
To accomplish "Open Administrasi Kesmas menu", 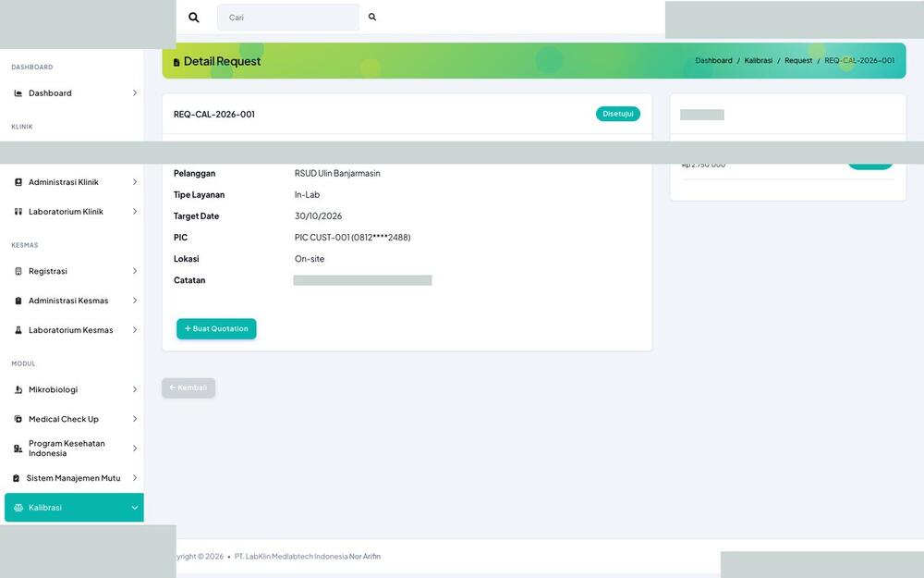I will [74, 301].
